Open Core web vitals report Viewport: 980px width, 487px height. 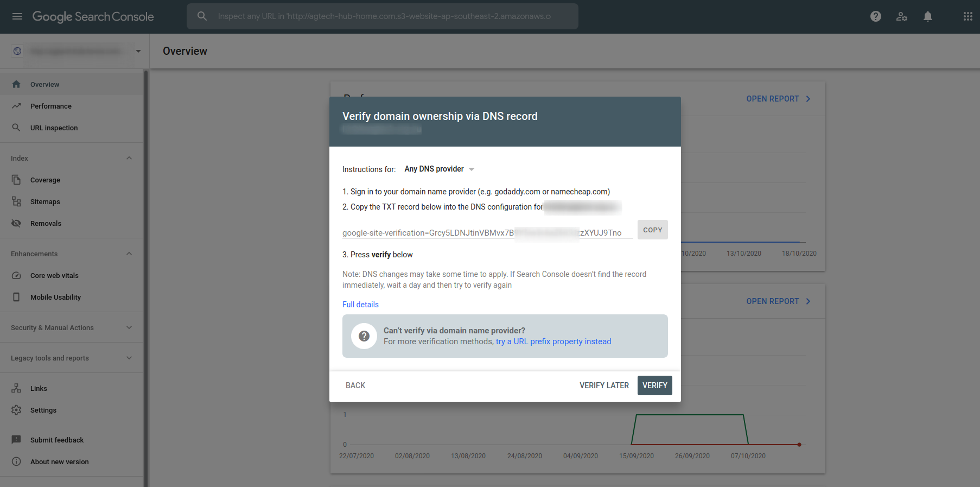pos(71,275)
